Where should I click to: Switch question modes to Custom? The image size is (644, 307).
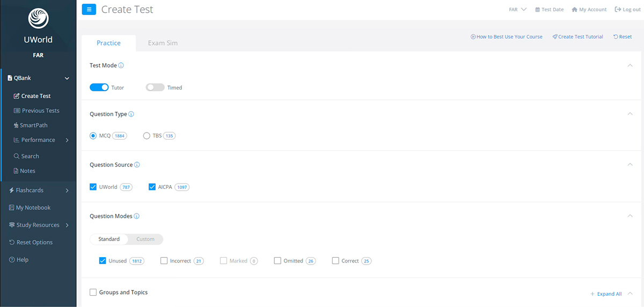145,239
